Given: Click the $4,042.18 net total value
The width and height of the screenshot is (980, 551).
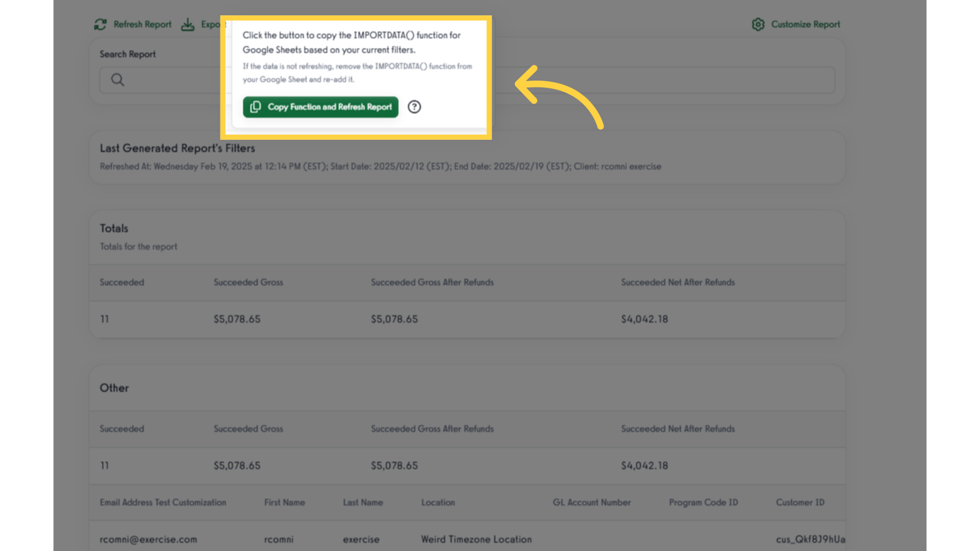Looking at the screenshot, I should coord(644,319).
